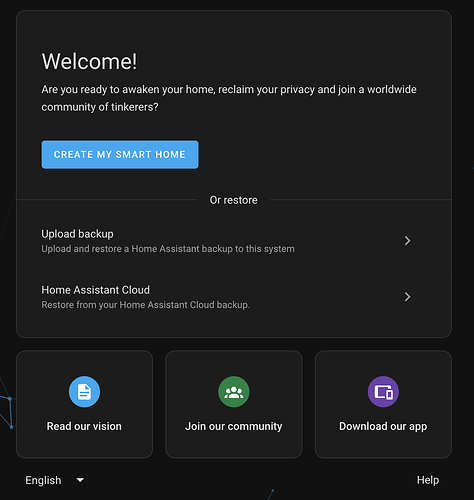Click the Restore from Cloud backup description
The height and width of the screenshot is (500, 474).
click(146, 305)
